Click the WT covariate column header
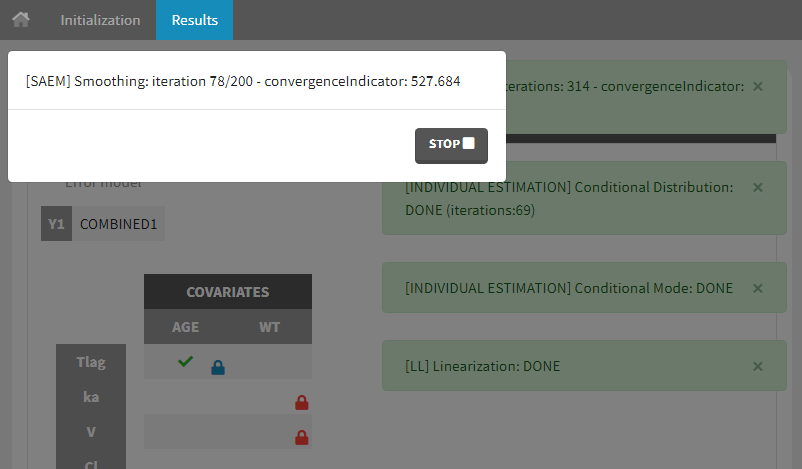Viewport: 802px width, 469px height. point(269,326)
